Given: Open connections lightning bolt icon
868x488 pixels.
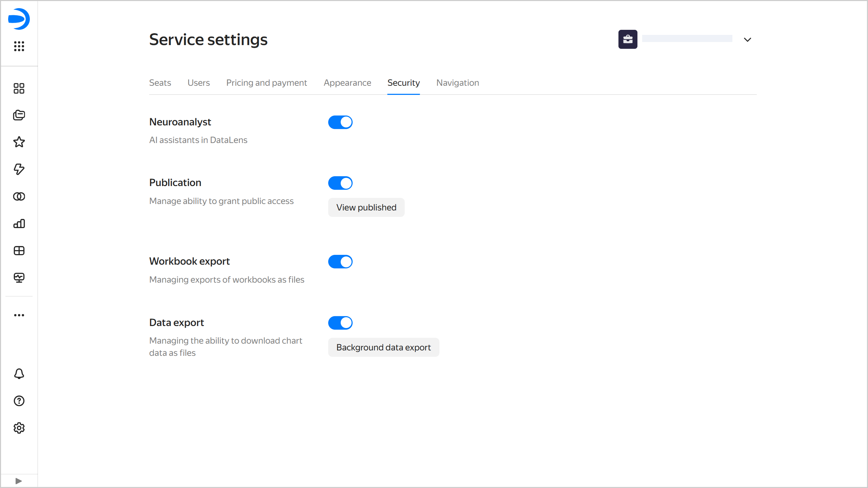Looking at the screenshot, I should click(x=19, y=169).
